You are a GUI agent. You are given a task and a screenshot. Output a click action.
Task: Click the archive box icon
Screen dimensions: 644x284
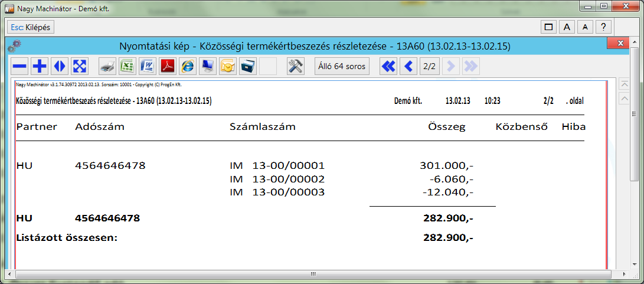pyautogui.click(x=249, y=66)
